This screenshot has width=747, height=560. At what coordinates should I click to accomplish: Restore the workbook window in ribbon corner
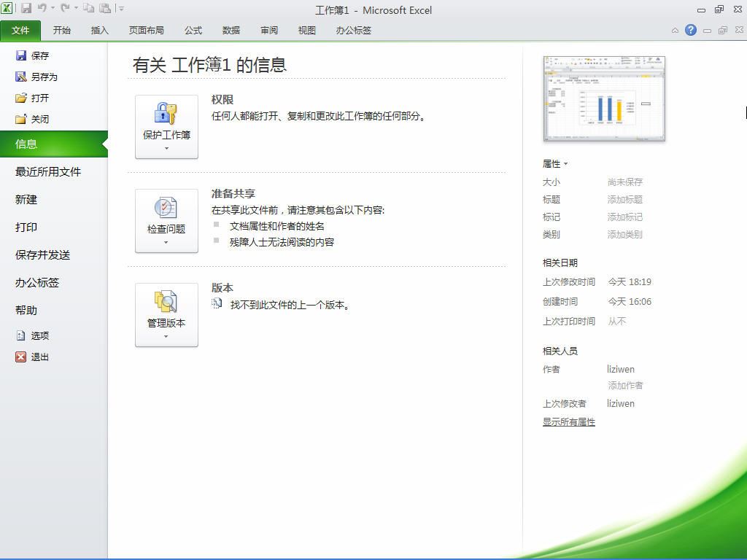click(723, 31)
